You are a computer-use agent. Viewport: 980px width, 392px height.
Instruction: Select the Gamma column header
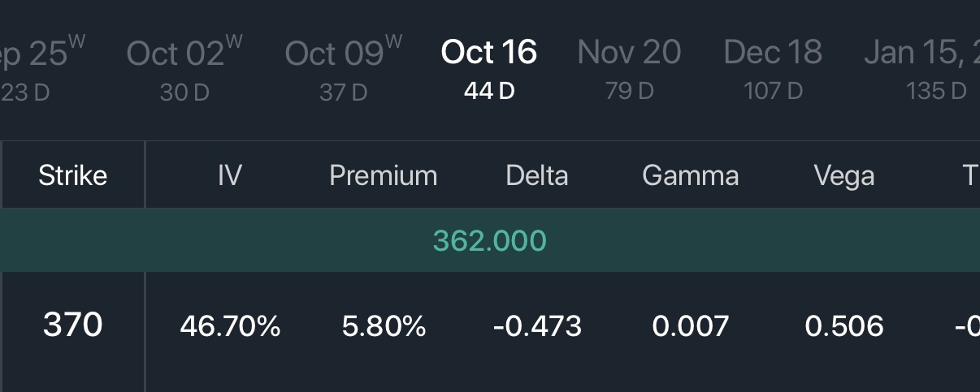pyautogui.click(x=691, y=175)
